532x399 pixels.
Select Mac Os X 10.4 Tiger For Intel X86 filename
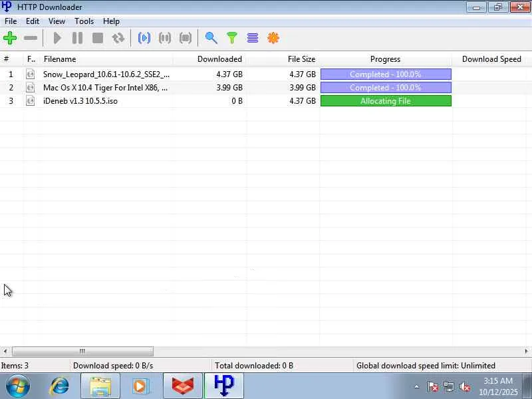click(105, 88)
